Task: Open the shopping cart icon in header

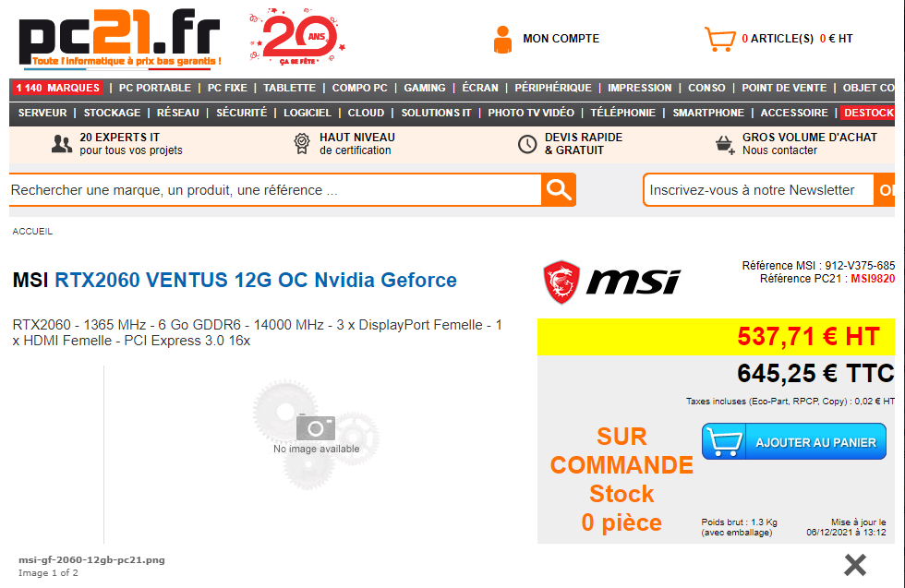Action: coord(719,40)
